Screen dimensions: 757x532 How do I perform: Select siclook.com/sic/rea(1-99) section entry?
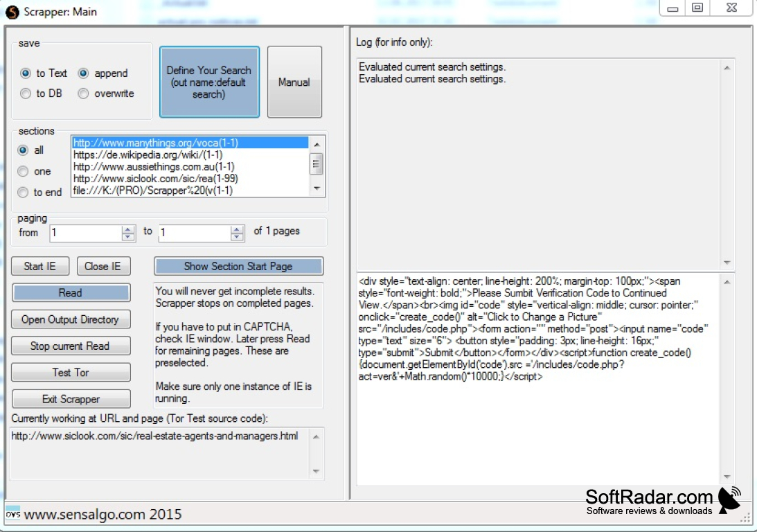pyautogui.click(x=190, y=179)
